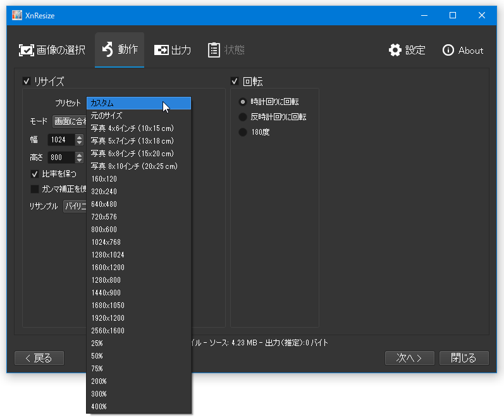Click the clipboard icon of 状態 tab
The image size is (504, 420).
coord(214,50)
